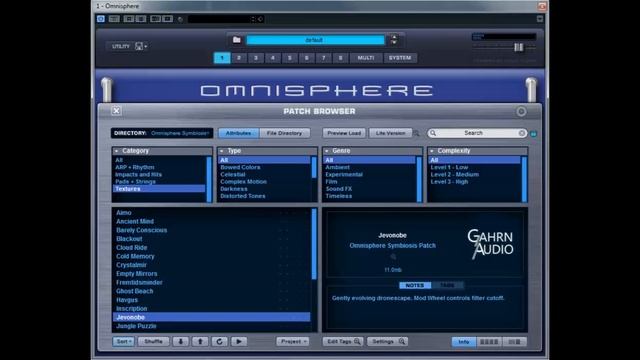Select part tab 2
The height and width of the screenshot is (360, 640).
coord(239,58)
